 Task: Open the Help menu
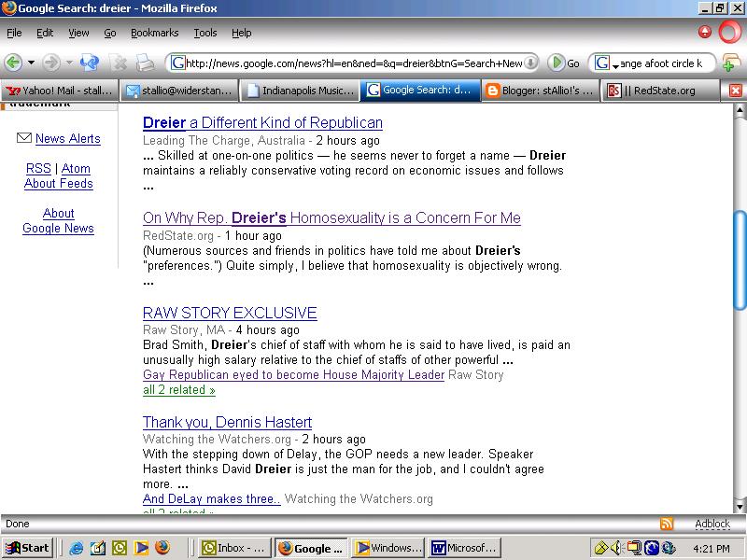[x=242, y=33]
